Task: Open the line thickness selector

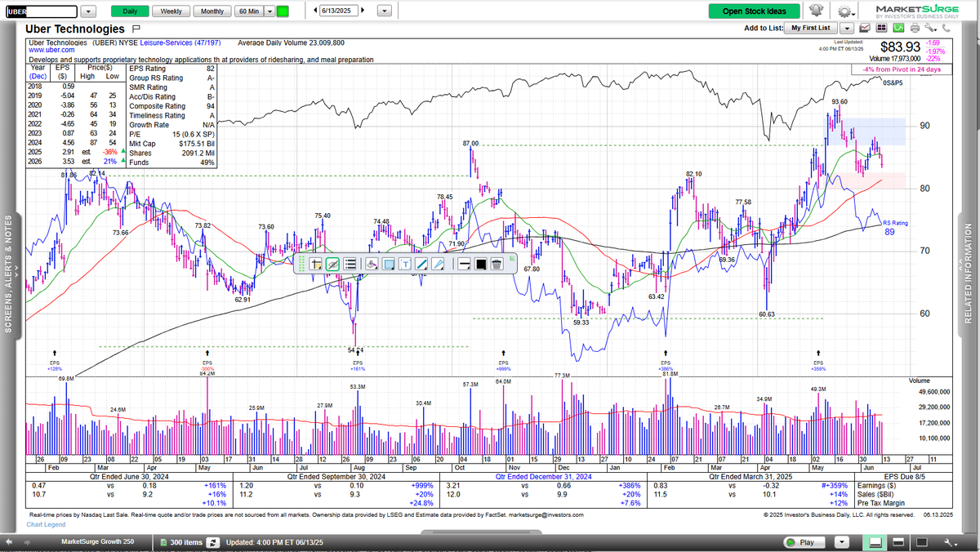Action: click(464, 264)
